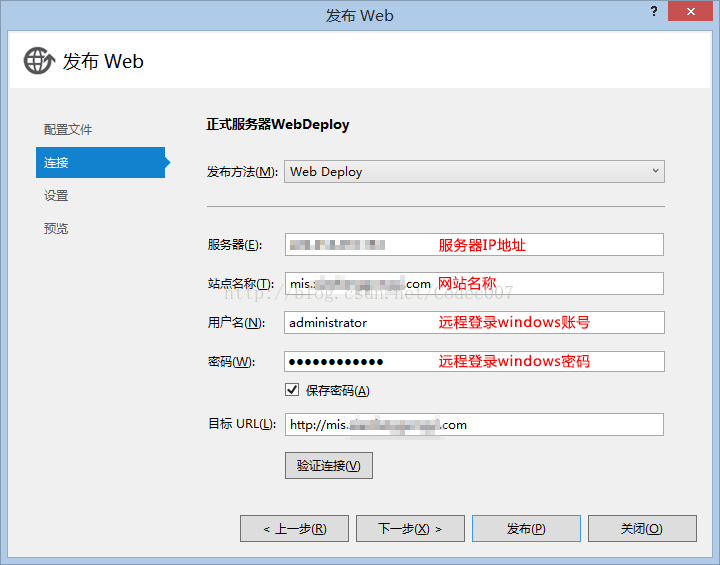Focus the 服务器 server address field
This screenshot has height=565, width=720.
(474, 245)
